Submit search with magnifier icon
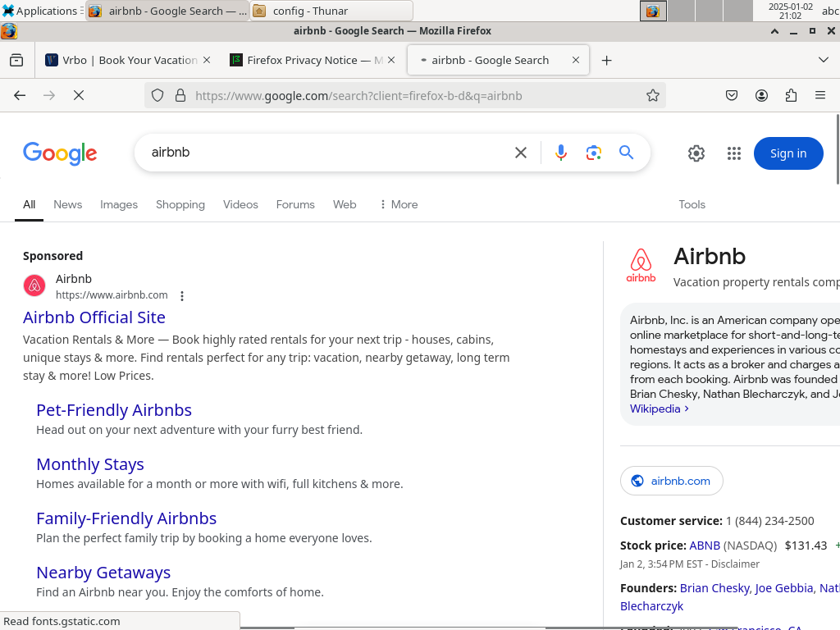 pos(626,153)
